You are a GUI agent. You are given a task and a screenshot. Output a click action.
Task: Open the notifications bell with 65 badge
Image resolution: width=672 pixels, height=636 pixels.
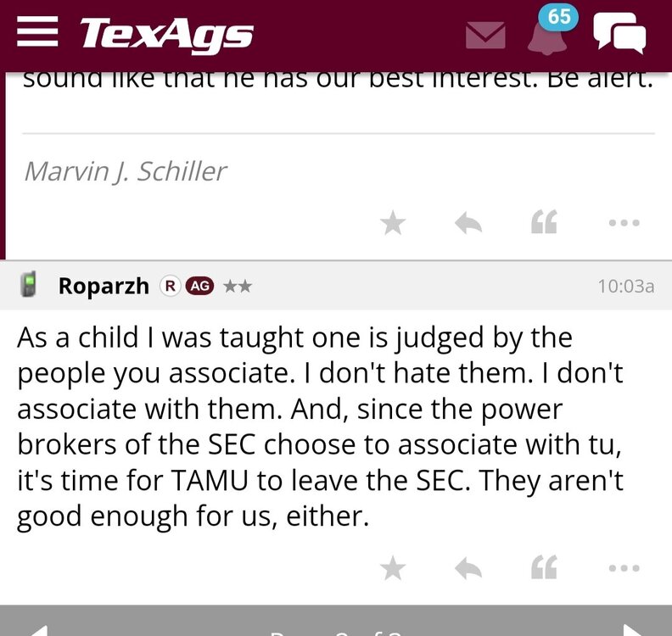pos(547,32)
